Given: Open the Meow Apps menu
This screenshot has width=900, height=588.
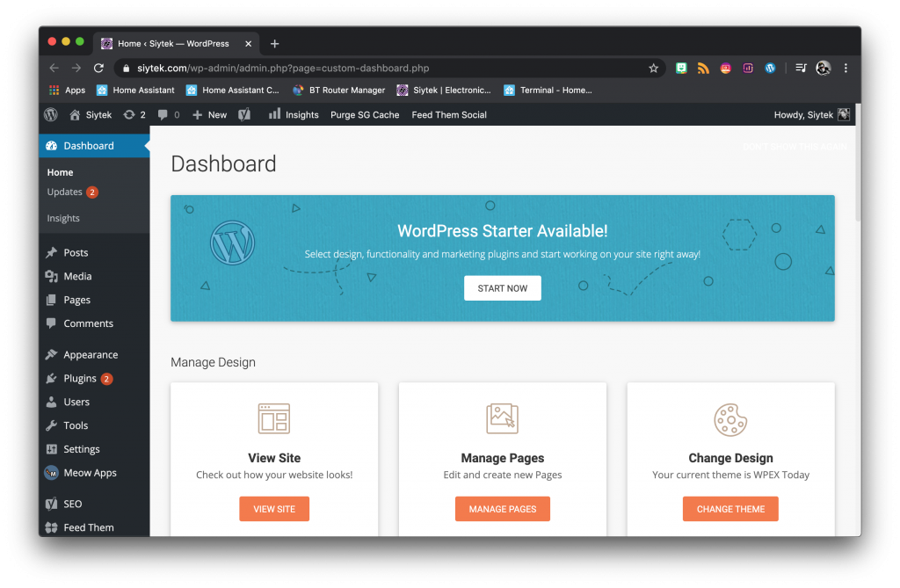Looking at the screenshot, I should [x=94, y=473].
